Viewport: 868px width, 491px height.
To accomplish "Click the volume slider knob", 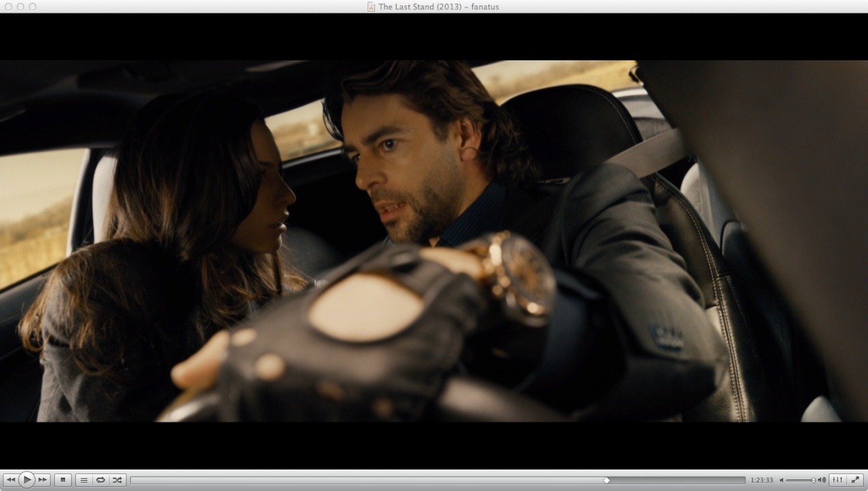I will point(813,480).
